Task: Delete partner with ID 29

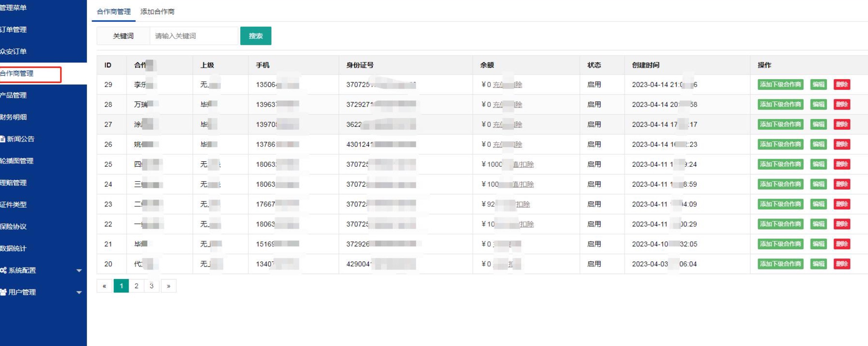Action: (x=842, y=84)
